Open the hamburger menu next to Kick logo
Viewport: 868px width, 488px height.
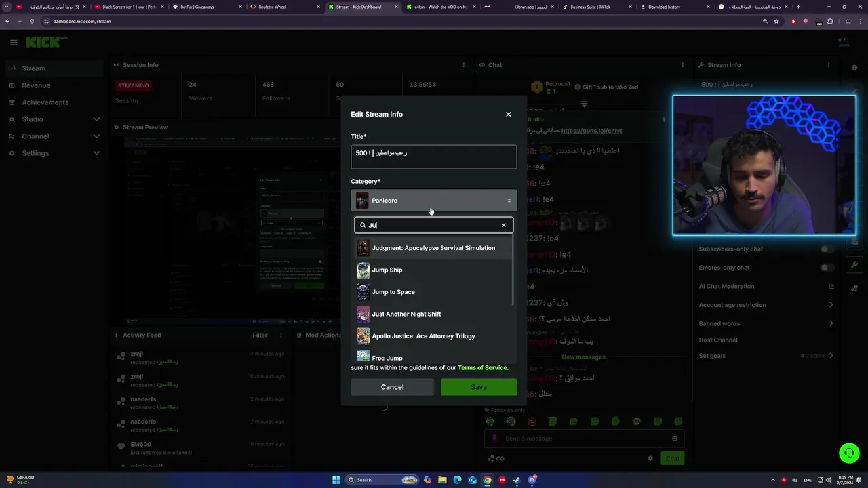13,42
